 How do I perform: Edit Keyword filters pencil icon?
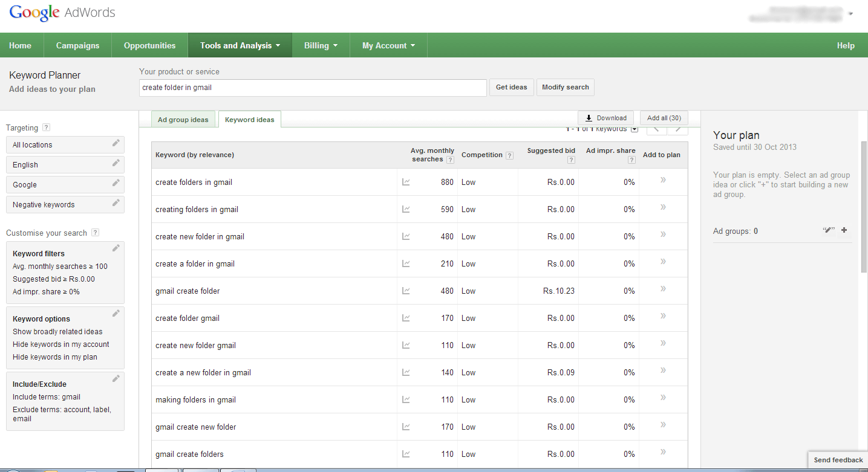(116, 248)
